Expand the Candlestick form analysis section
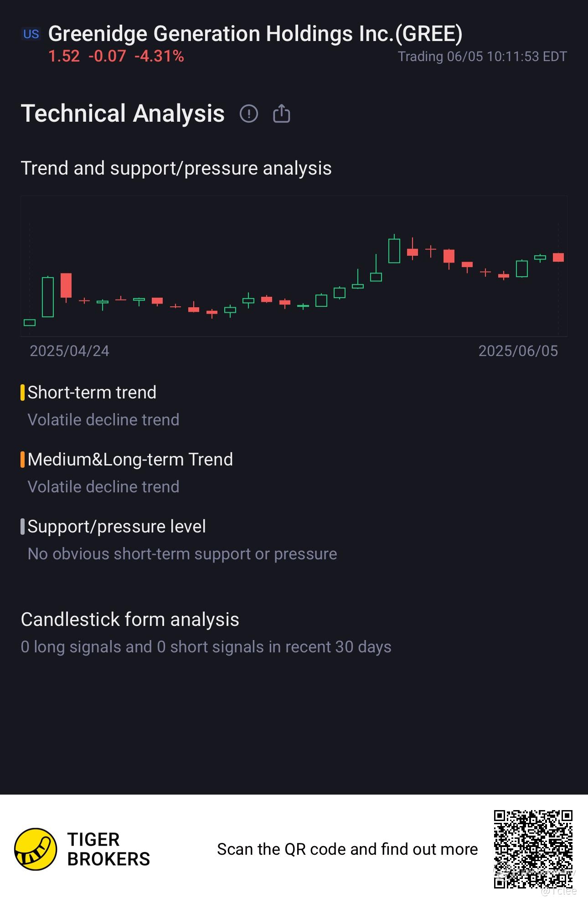The height and width of the screenshot is (904, 588). (130, 620)
